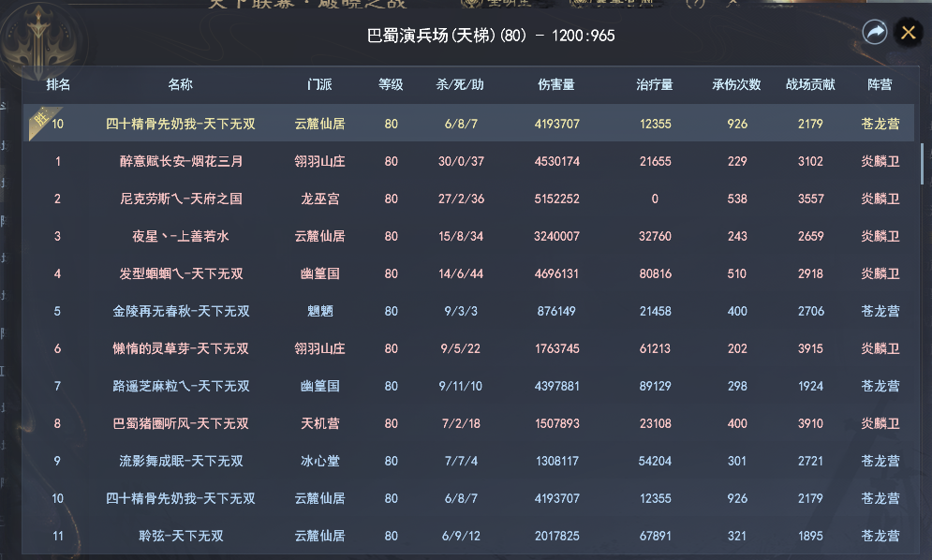932x560 pixels.
Task: Sort by 治疗量 column header
Action: 655,84
